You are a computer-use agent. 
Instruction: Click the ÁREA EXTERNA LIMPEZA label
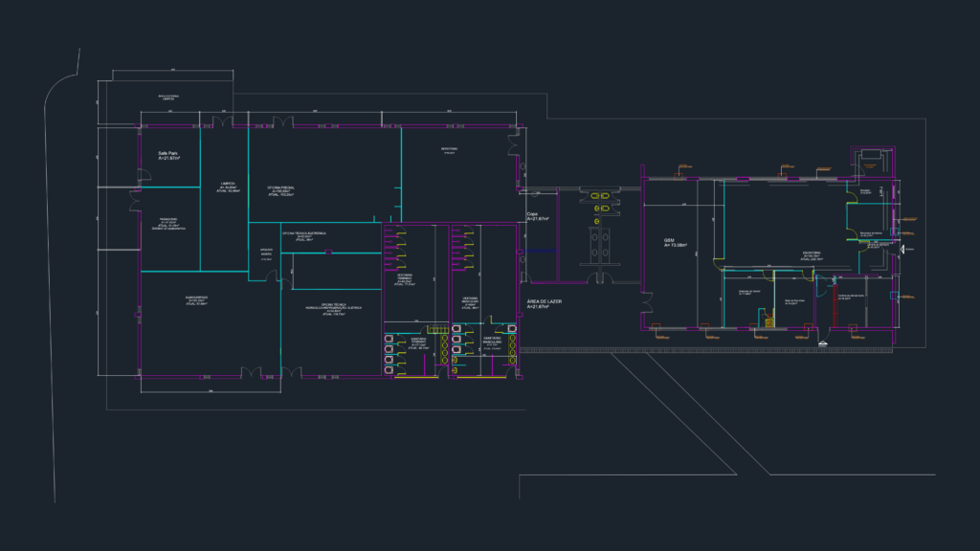168,98
